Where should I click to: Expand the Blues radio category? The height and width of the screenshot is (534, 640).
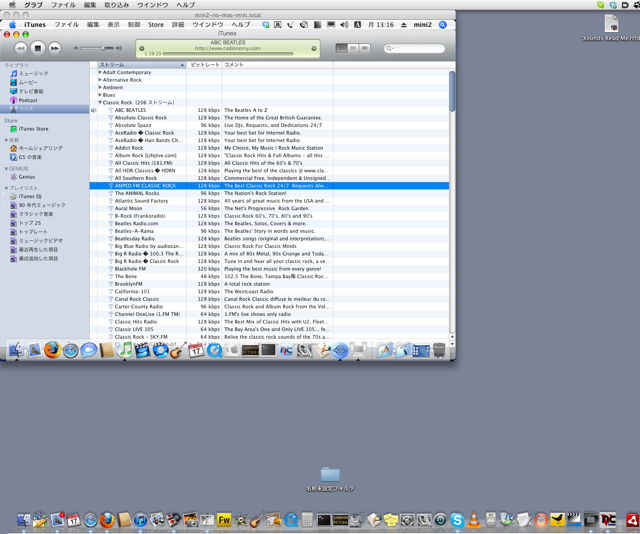pyautogui.click(x=100, y=95)
